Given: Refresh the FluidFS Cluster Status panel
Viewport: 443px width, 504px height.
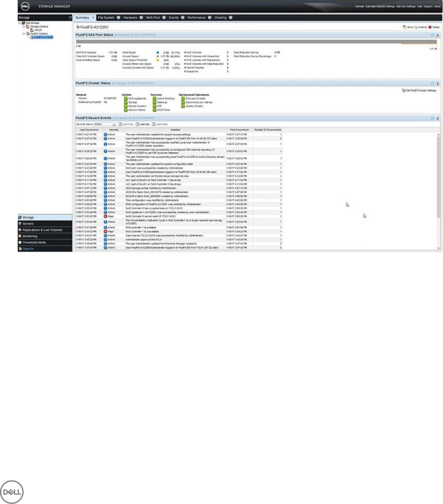Looking at the screenshot, I should tap(432, 83).
